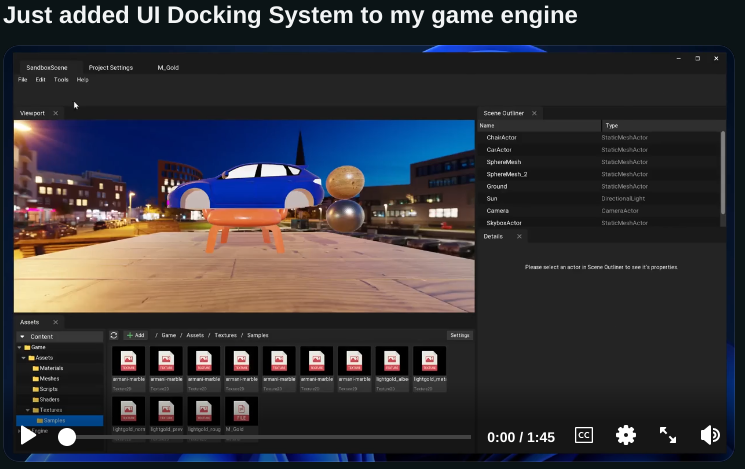
Task: Mute the video volume
Action: click(x=710, y=435)
